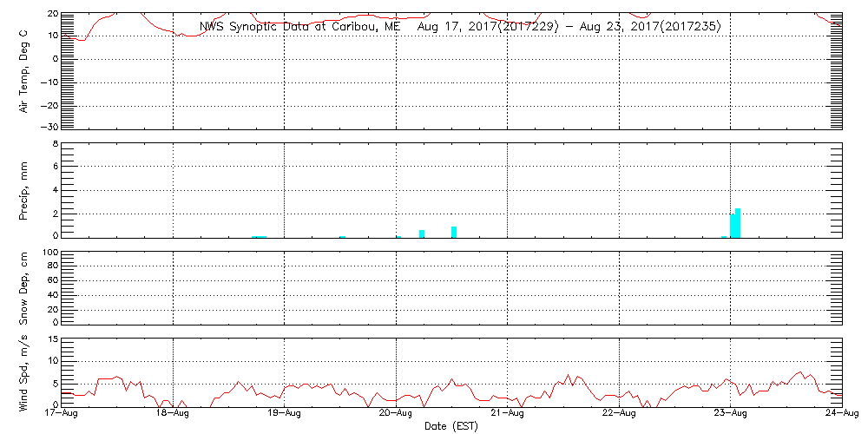Click the 'Snow Dep, cm' axis label
Screen dimensions: 868x434
pyautogui.click(x=24, y=288)
